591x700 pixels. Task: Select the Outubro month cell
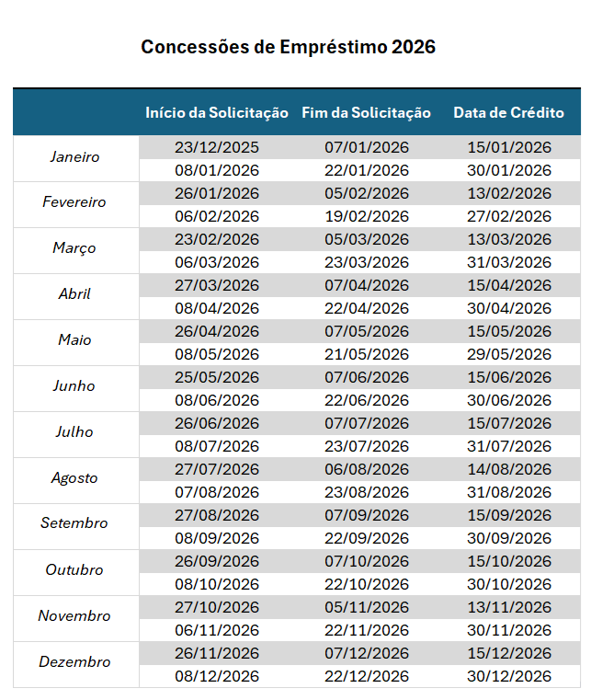pos(74,570)
